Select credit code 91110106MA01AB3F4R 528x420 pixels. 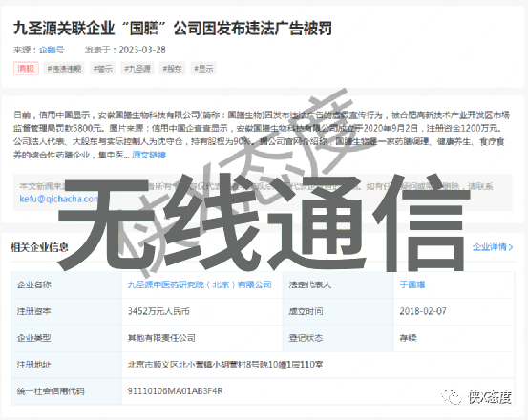(x=175, y=391)
